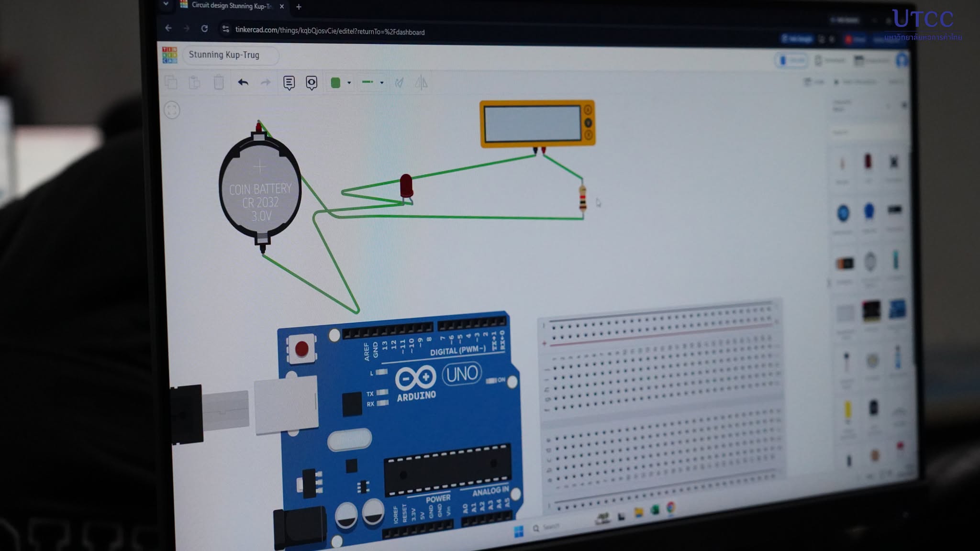This screenshot has width=980, height=551.
Task: Toggle notes visibility in the toolbar
Action: 312,83
